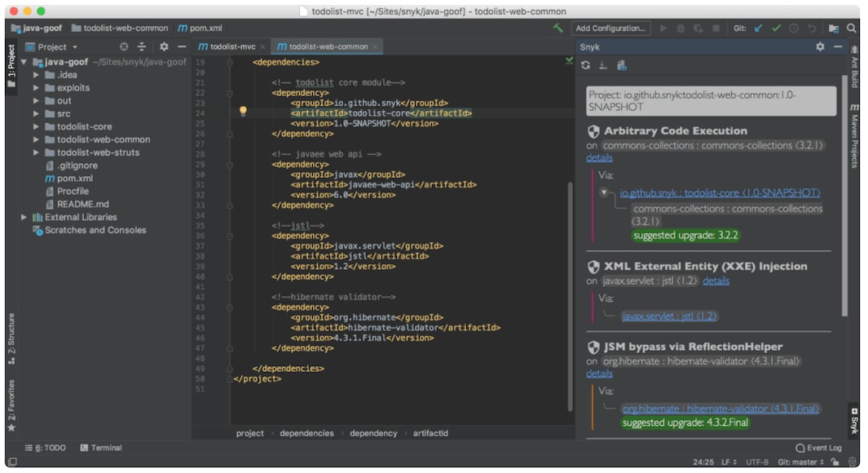Click the Git Commit checkmark icon
868x473 pixels.
[776, 29]
